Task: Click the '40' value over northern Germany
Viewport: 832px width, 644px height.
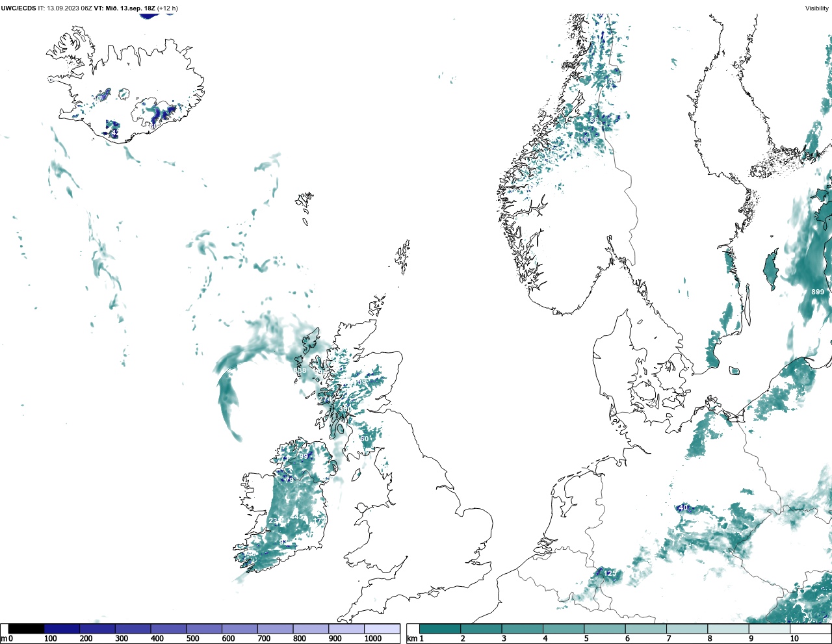Action: tap(682, 508)
